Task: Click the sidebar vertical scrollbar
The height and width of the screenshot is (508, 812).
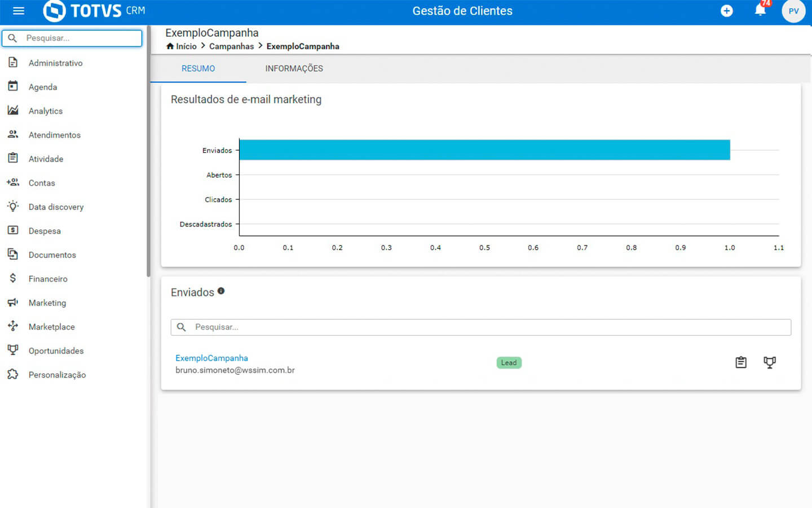Action: point(148,152)
